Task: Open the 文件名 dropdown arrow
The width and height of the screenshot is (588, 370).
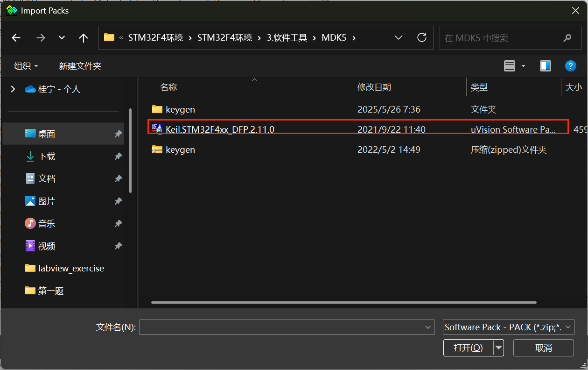Action: [x=428, y=327]
